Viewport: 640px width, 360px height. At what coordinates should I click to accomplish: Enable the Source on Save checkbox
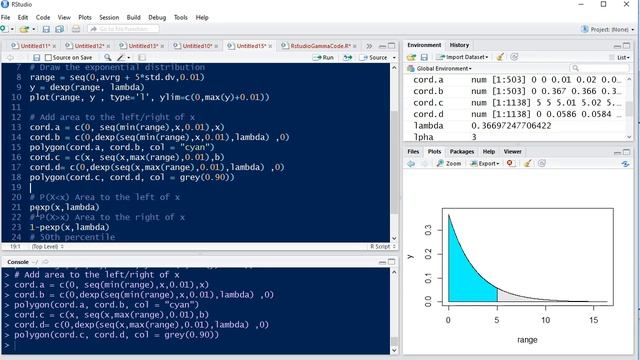click(x=48, y=58)
